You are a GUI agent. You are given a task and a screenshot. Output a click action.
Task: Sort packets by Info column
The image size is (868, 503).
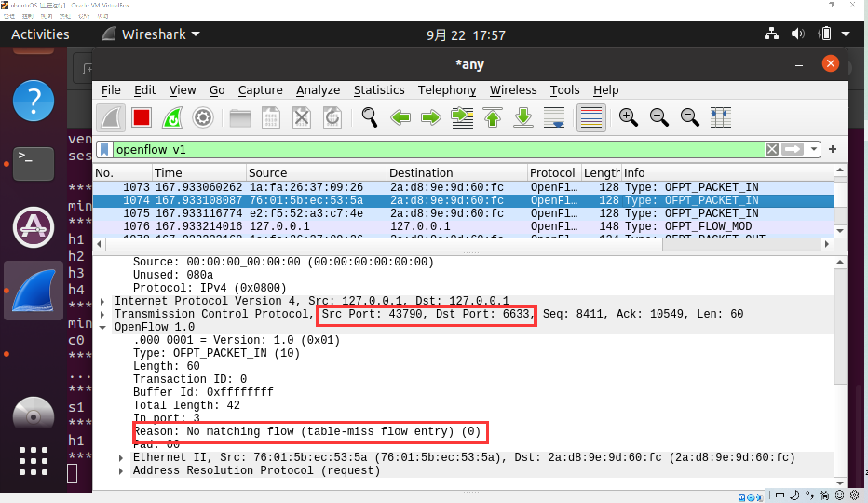[727, 173]
